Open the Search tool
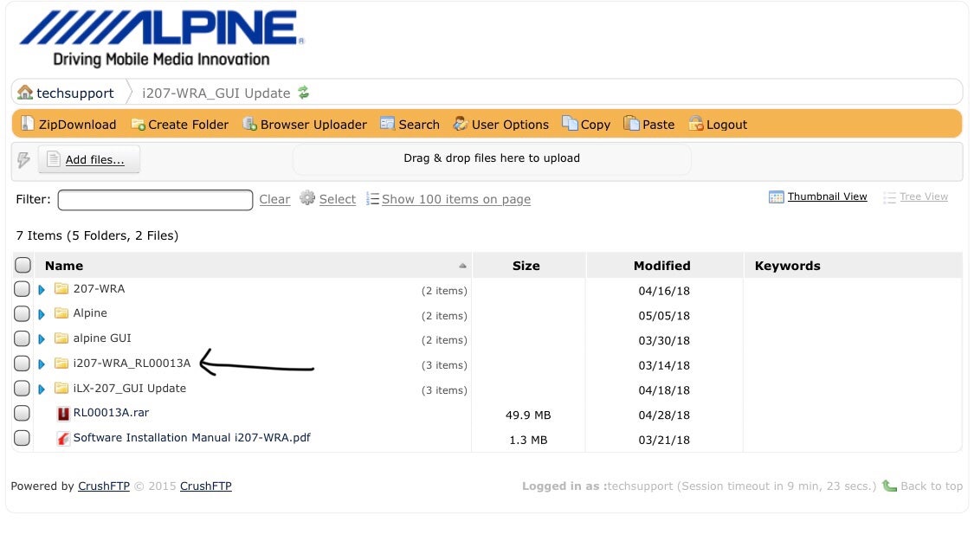Screen dimensions: 974x560 pyautogui.click(x=410, y=124)
